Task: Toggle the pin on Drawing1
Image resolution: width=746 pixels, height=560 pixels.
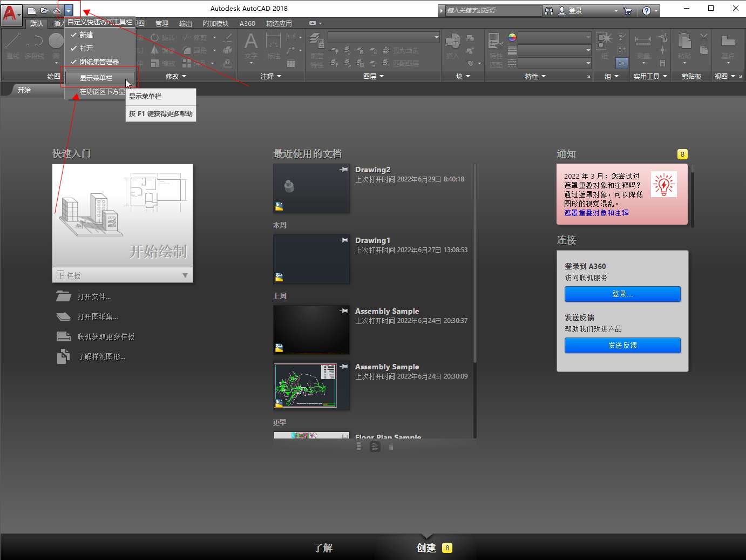Action: click(x=343, y=240)
